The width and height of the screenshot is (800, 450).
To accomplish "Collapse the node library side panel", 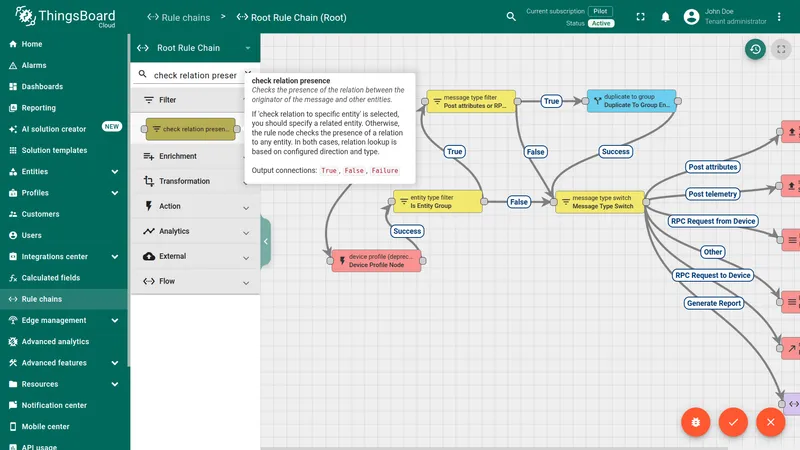I will pyautogui.click(x=266, y=241).
